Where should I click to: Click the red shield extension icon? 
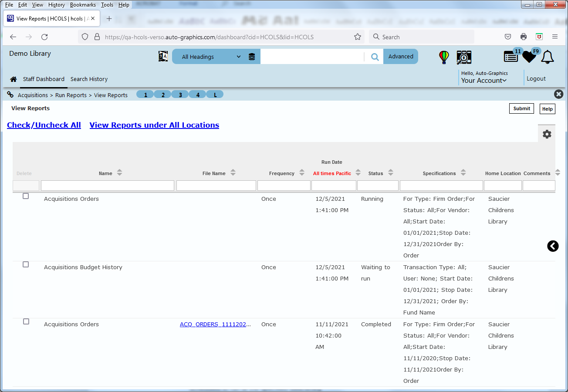[539, 37]
